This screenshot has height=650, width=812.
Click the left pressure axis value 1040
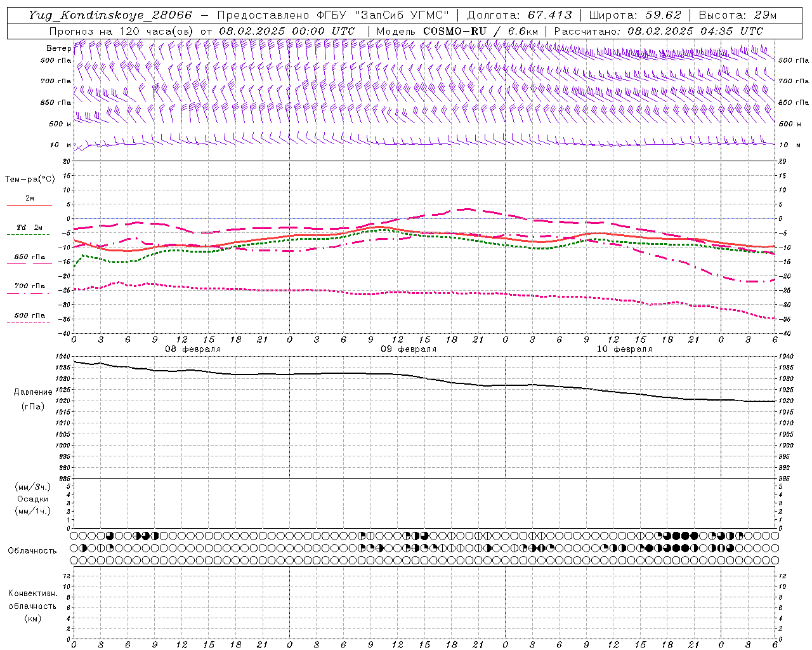pyautogui.click(x=64, y=357)
